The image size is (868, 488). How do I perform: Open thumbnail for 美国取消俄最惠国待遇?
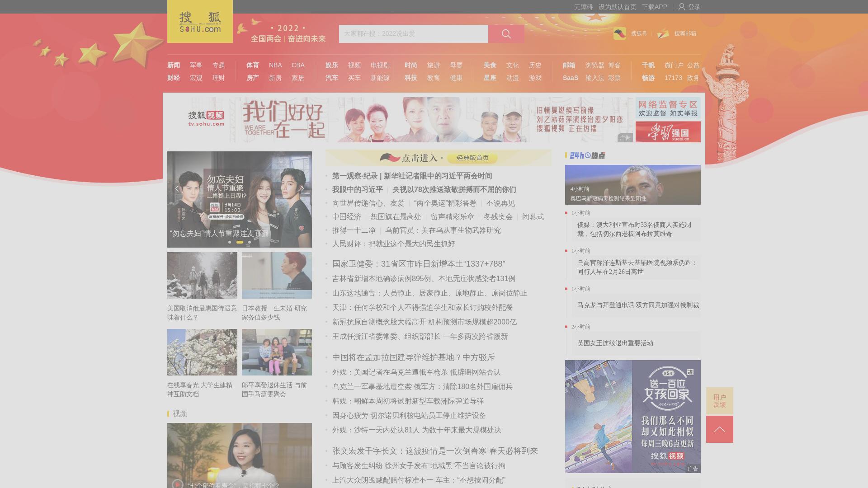(202, 275)
